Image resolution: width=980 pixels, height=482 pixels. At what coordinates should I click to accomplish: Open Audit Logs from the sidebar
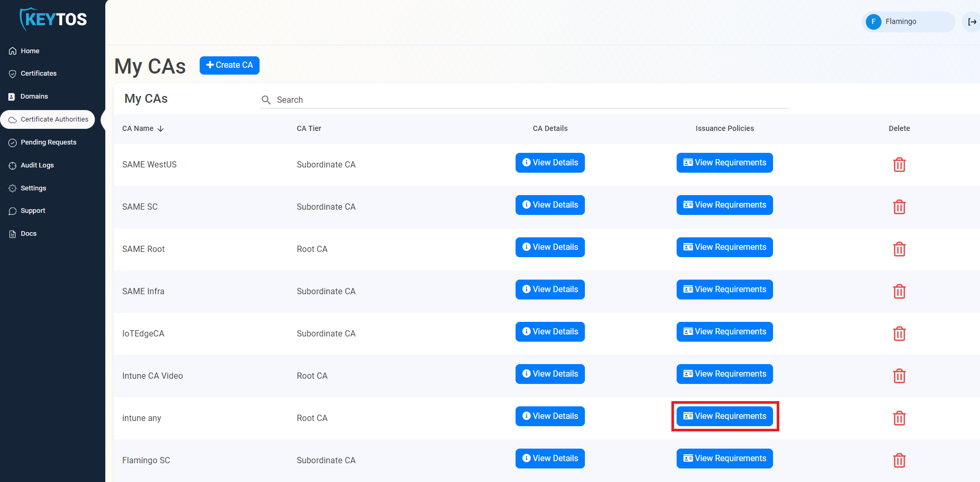click(37, 165)
